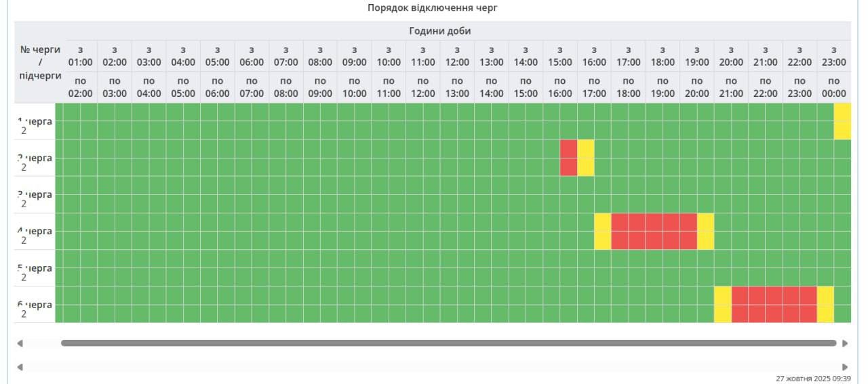Select the 1 черга row label
Image resolution: width=868 pixels, height=384 pixels.
click(35, 122)
